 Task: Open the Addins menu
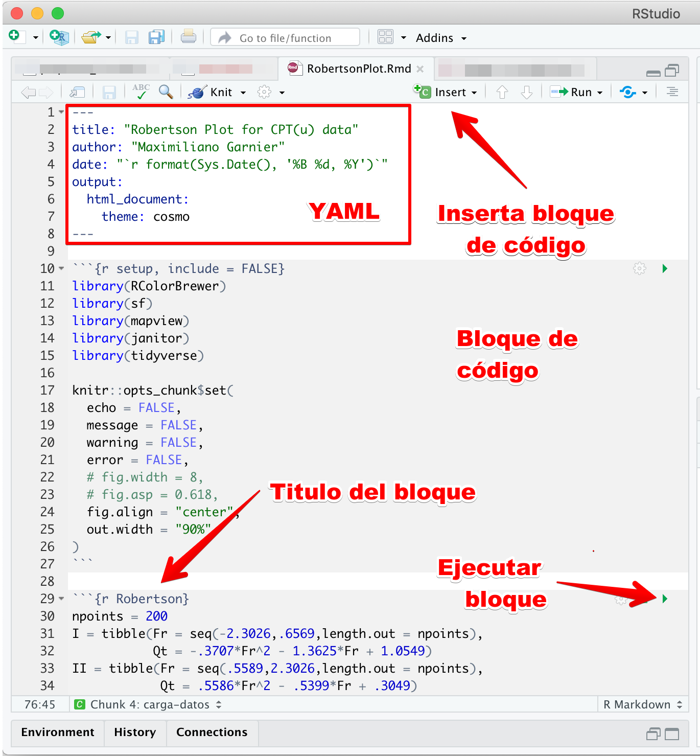click(441, 38)
